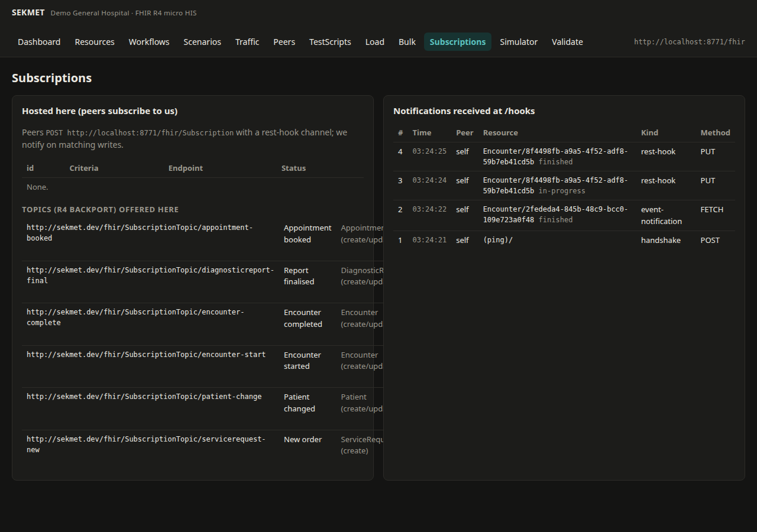Screen dimensions: 757x532
Task: Click the Resource column header in notifications
Action: click(500, 132)
